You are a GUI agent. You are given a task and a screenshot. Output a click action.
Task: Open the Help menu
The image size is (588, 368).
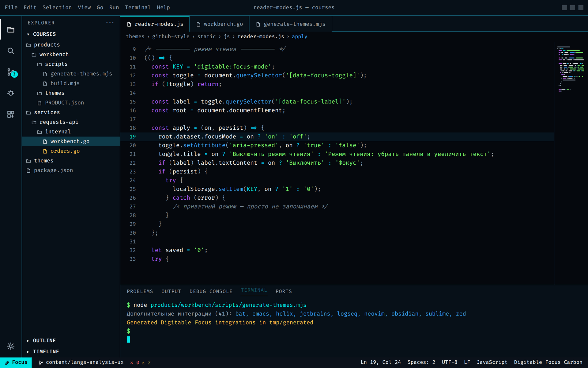point(163,7)
